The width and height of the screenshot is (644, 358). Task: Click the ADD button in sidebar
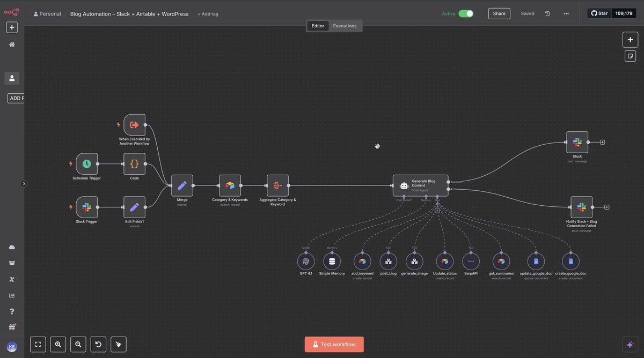pos(16,98)
